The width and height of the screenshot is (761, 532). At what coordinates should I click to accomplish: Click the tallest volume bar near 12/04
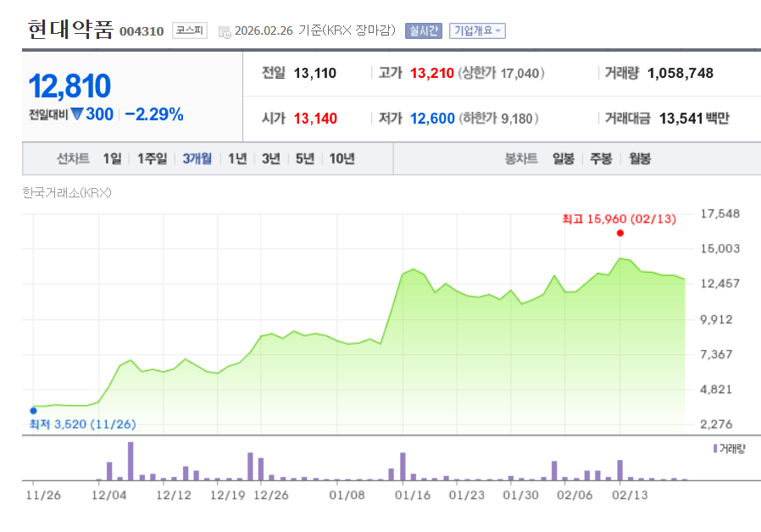pos(131,461)
